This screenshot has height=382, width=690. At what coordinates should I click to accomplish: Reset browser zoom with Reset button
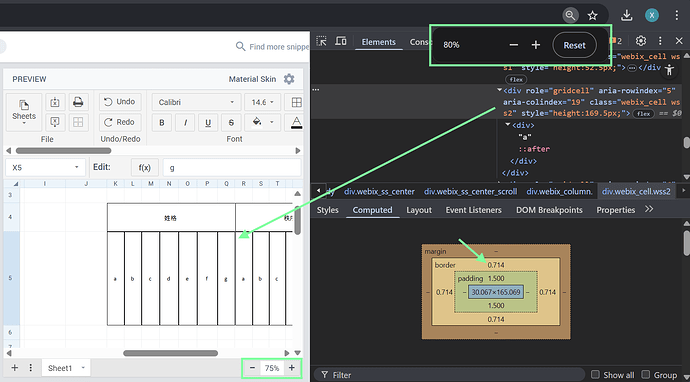tap(574, 45)
